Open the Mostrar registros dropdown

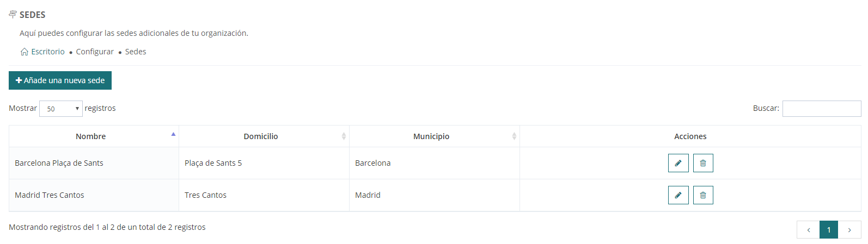[61, 109]
